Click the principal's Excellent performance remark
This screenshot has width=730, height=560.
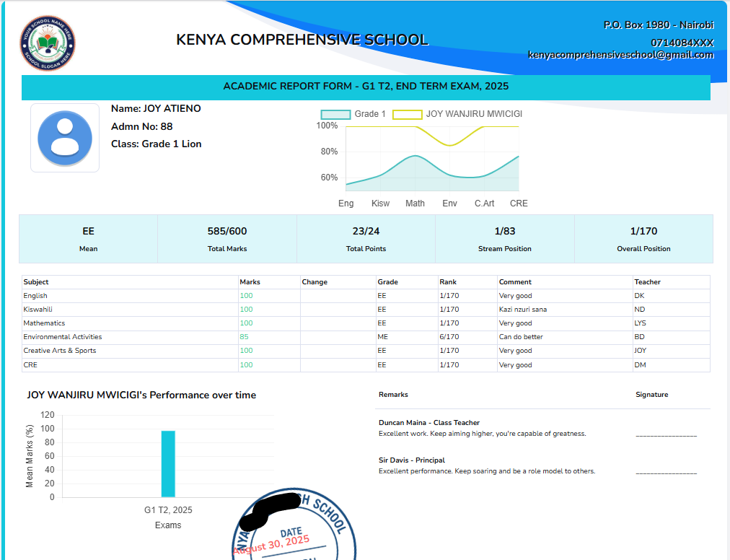pyautogui.click(x=487, y=471)
